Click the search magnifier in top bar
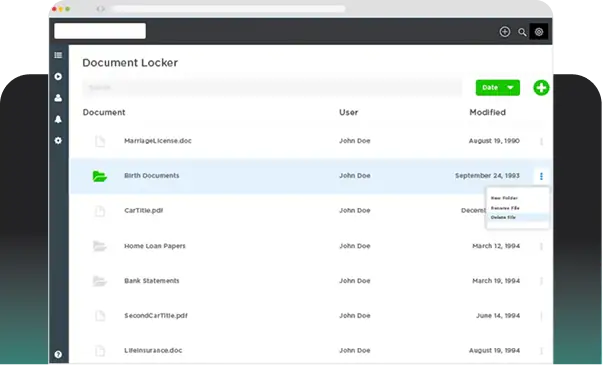 [x=522, y=32]
